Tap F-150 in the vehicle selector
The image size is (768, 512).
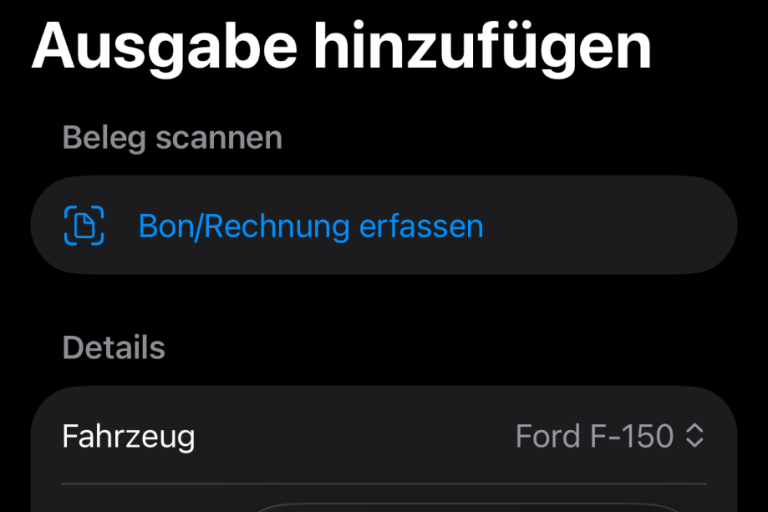point(629,436)
